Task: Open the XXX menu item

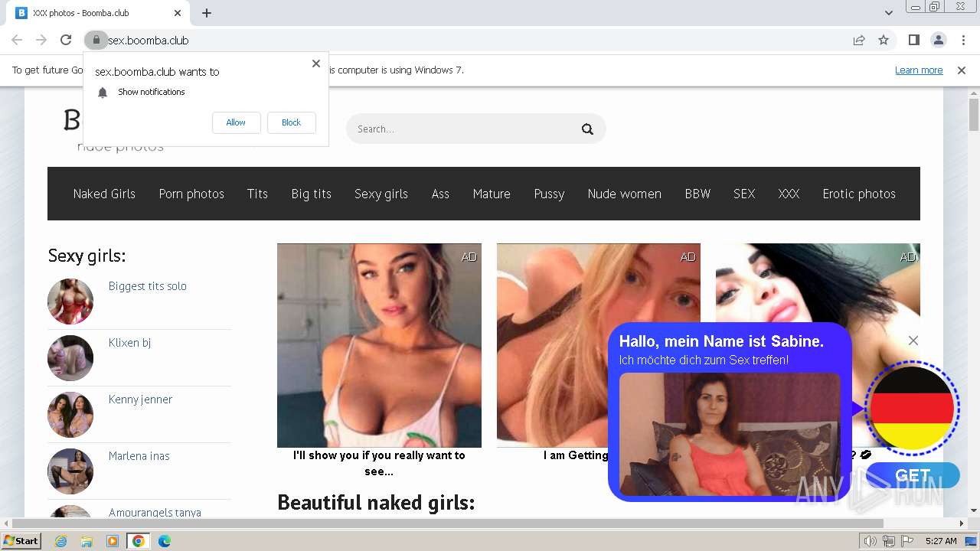Action: (x=789, y=194)
